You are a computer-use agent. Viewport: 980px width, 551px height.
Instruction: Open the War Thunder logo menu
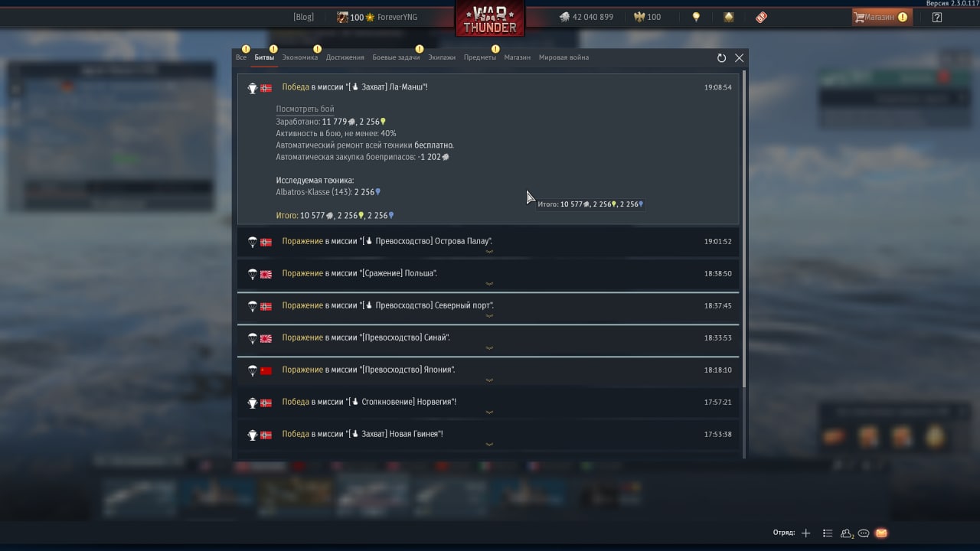490,19
